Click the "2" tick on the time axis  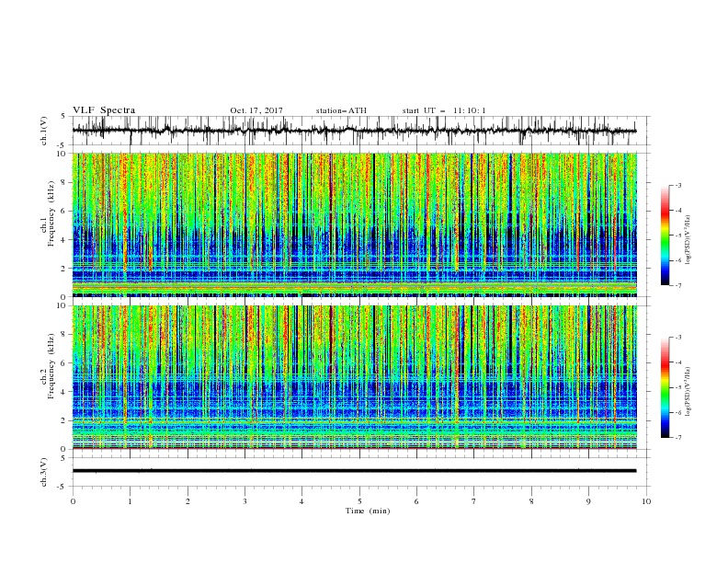point(188,501)
